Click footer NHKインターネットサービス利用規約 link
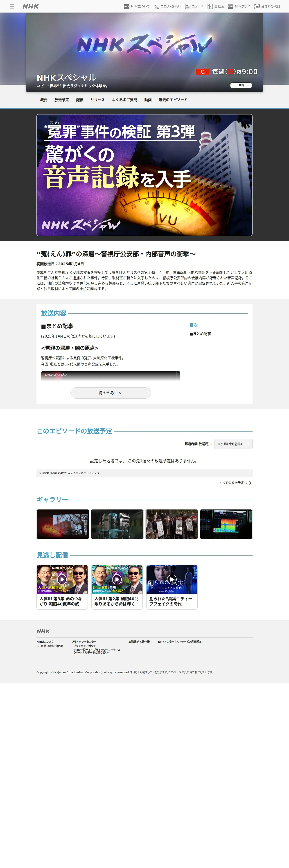The height and width of the screenshot is (868, 289). 180,642
